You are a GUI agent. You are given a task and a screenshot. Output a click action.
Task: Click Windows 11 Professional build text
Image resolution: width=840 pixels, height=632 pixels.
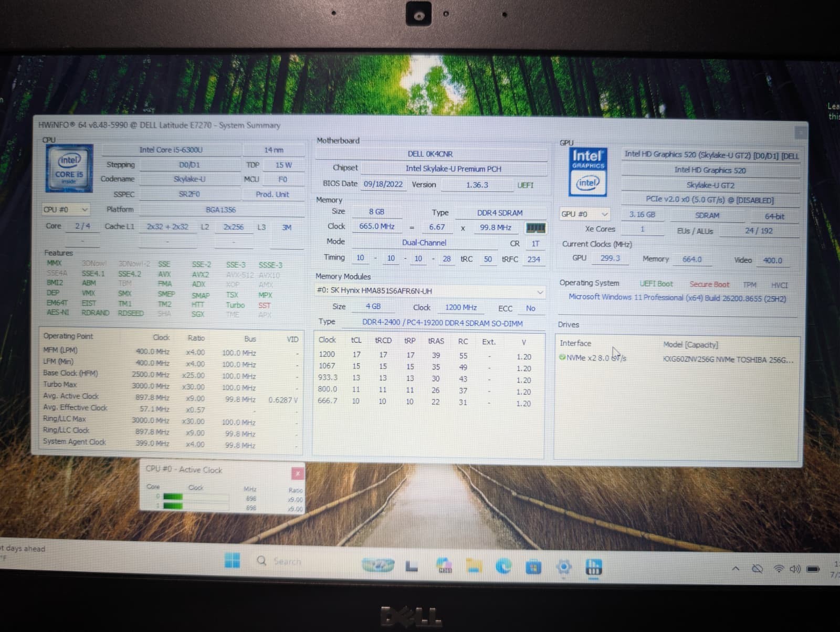(677, 298)
